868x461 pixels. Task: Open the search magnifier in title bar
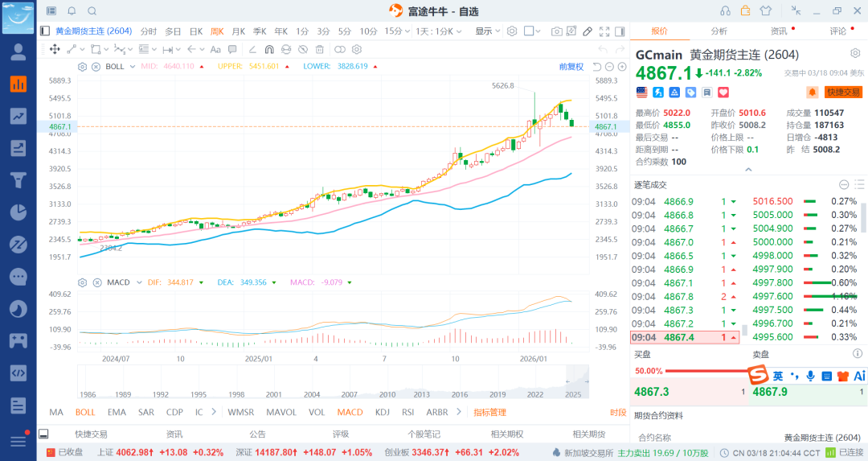click(92, 10)
